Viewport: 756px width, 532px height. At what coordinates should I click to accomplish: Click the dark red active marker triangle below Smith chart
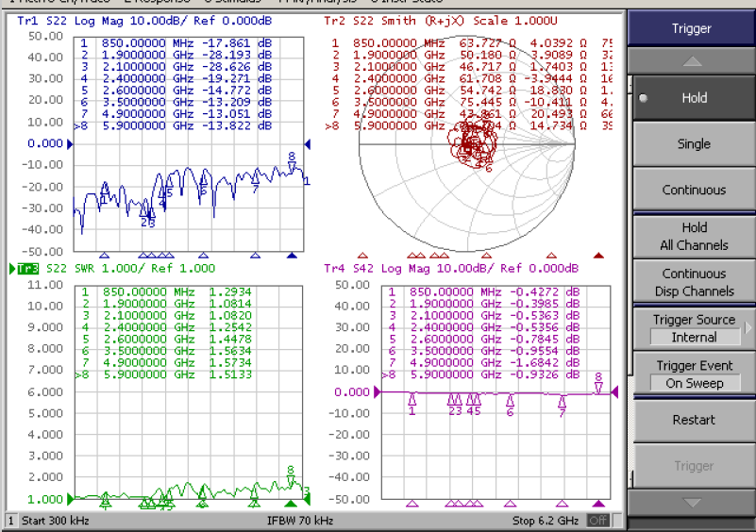[x=597, y=255]
